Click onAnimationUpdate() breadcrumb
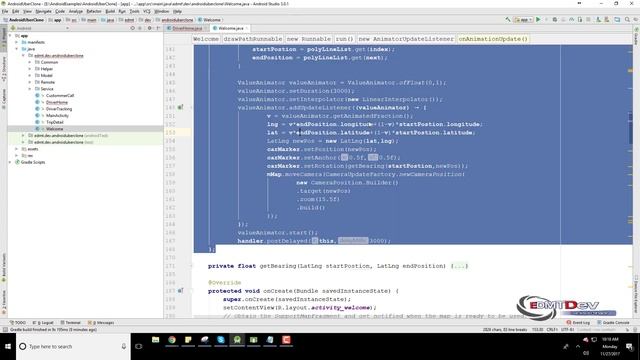Image resolution: width=640 pixels, height=360 pixels. click(493, 39)
